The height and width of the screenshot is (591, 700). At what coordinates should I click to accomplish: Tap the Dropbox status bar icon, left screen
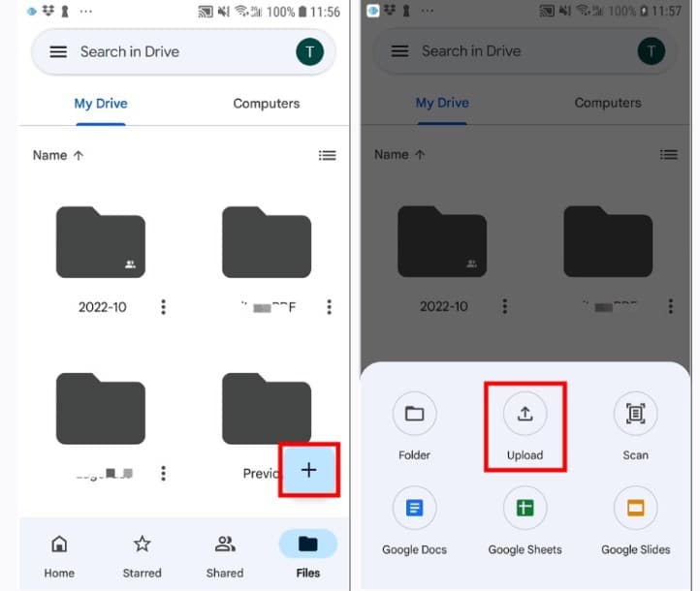[x=48, y=11]
